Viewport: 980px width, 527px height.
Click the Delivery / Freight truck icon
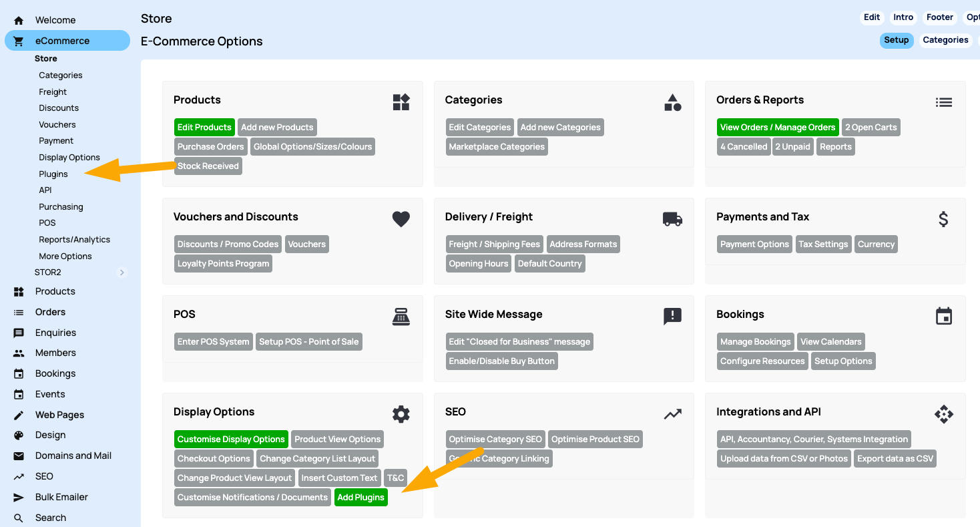click(x=672, y=219)
